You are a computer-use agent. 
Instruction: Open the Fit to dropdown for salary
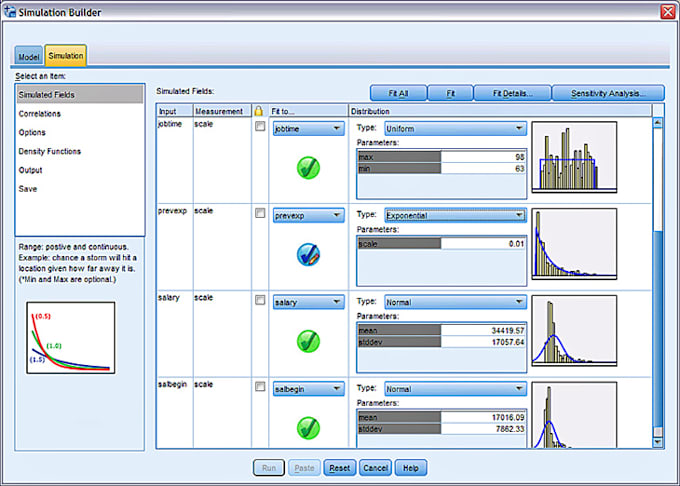coord(307,301)
